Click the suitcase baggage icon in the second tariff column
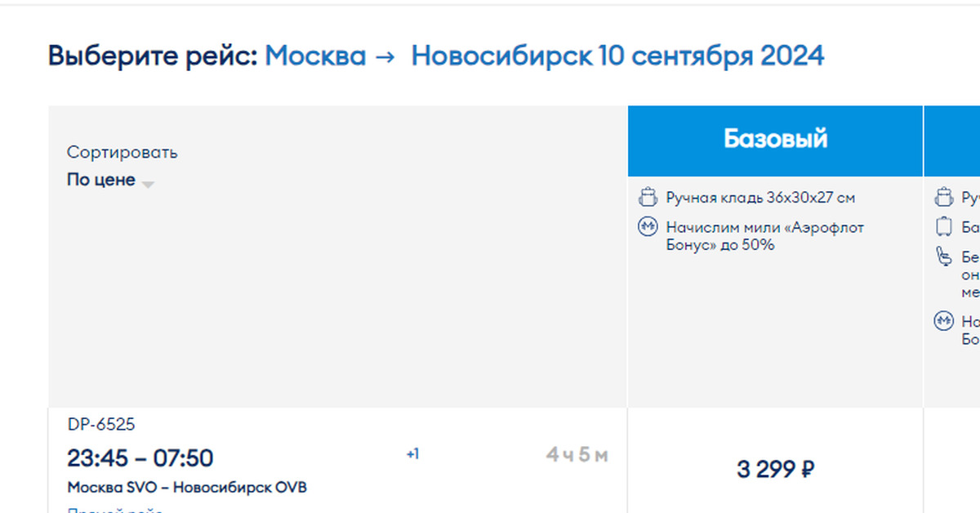This screenshot has height=513, width=980. pos(944,227)
